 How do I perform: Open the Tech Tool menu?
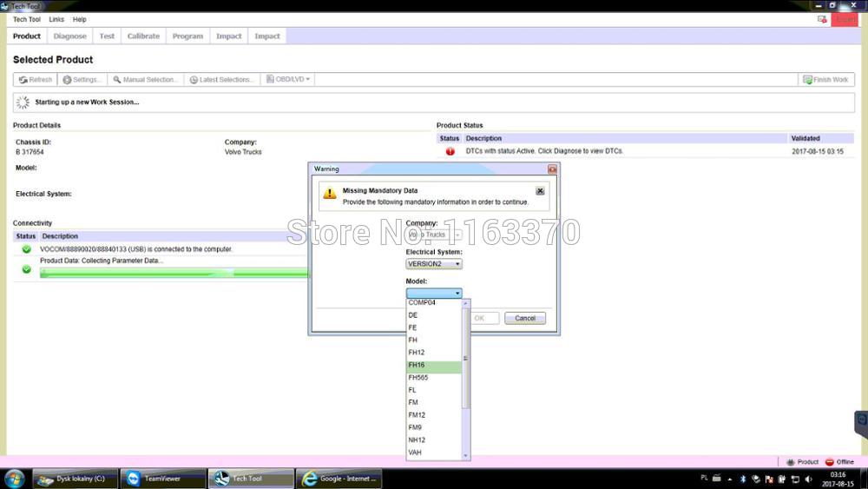point(27,19)
